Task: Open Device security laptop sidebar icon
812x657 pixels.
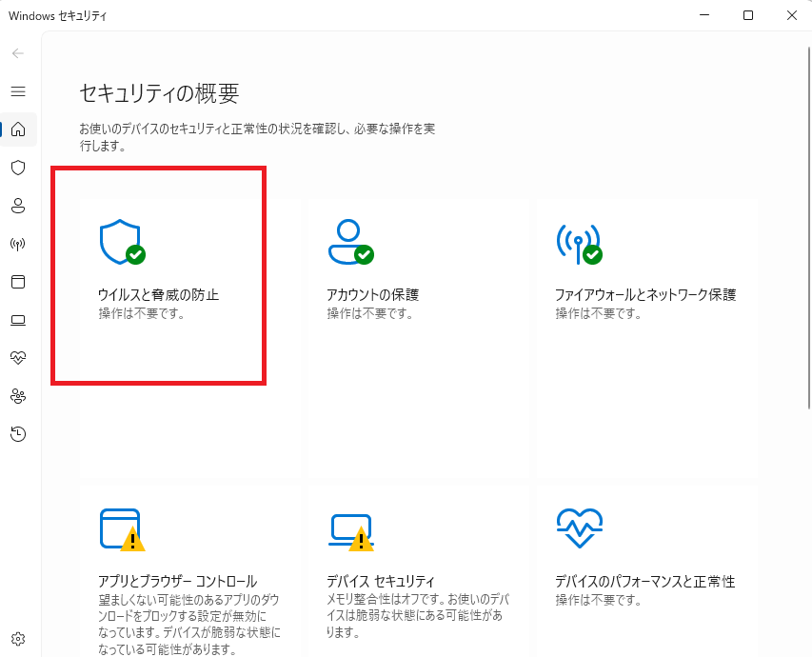Action: point(17,320)
